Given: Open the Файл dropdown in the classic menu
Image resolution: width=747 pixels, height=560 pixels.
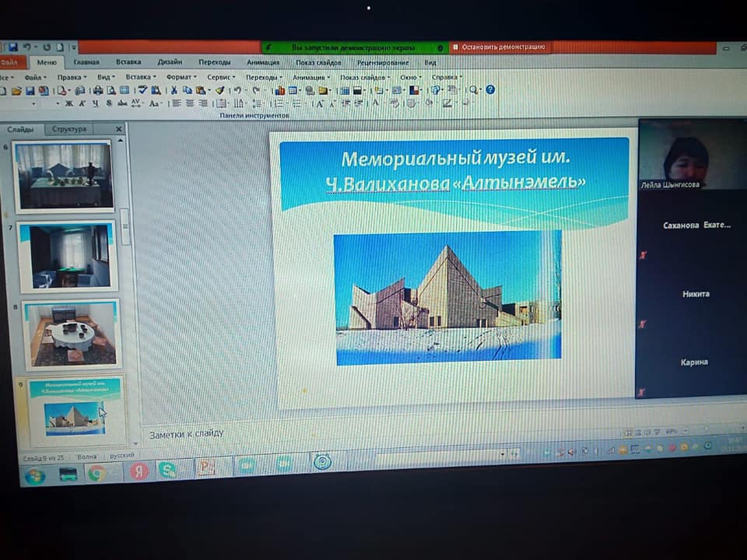Looking at the screenshot, I should tap(33, 77).
